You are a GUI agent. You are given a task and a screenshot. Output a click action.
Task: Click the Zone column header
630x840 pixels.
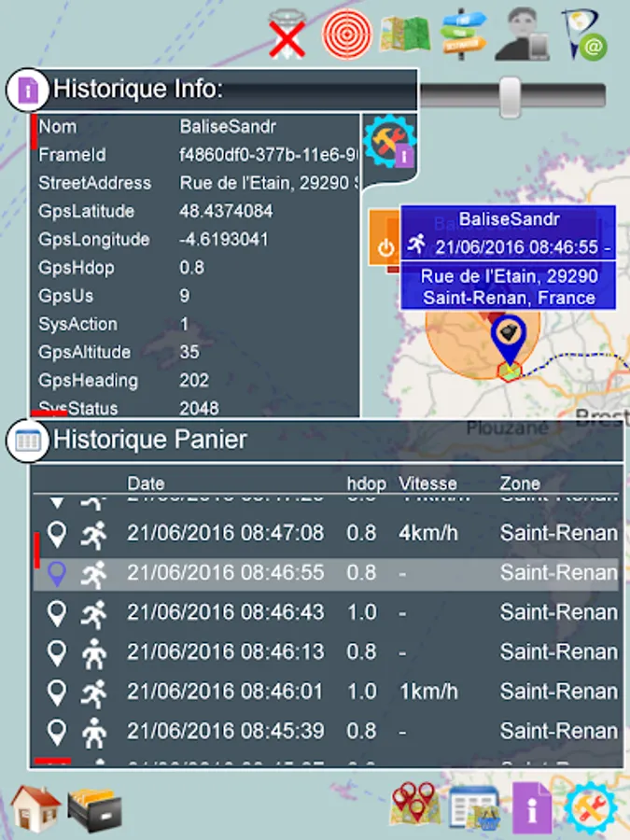[520, 483]
